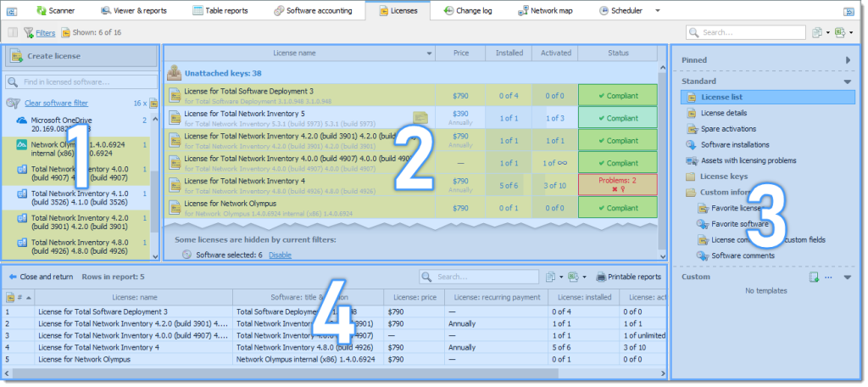The width and height of the screenshot is (868, 387).
Task: Select Microsoft OneDrive in software list
Action: 77,125
